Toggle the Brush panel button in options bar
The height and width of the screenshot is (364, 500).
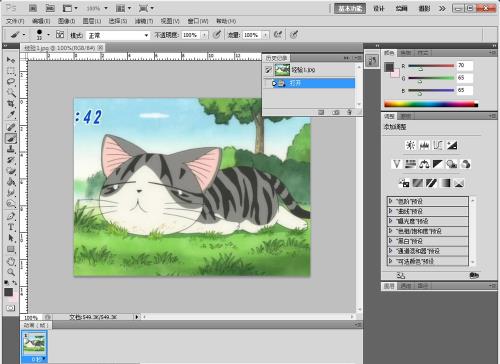point(60,34)
